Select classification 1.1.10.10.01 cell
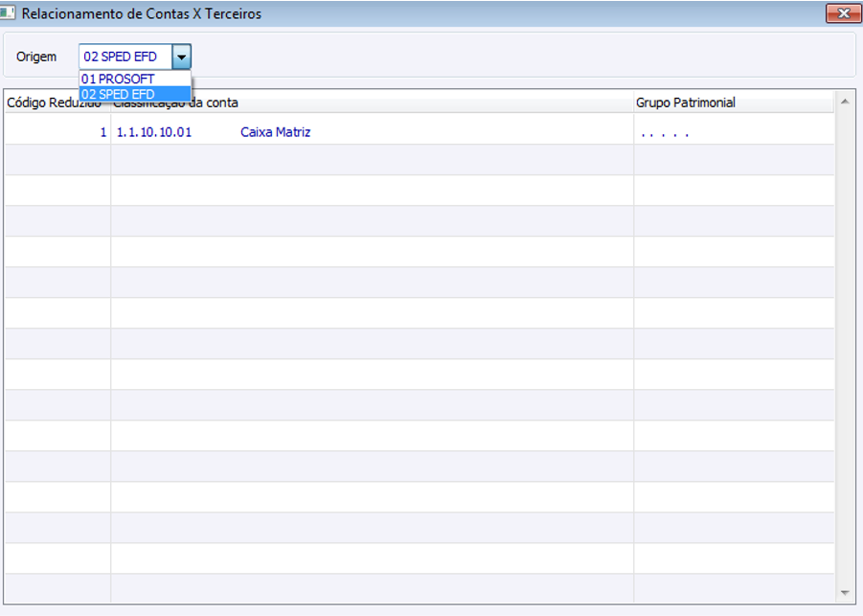863x616 pixels. [154, 132]
